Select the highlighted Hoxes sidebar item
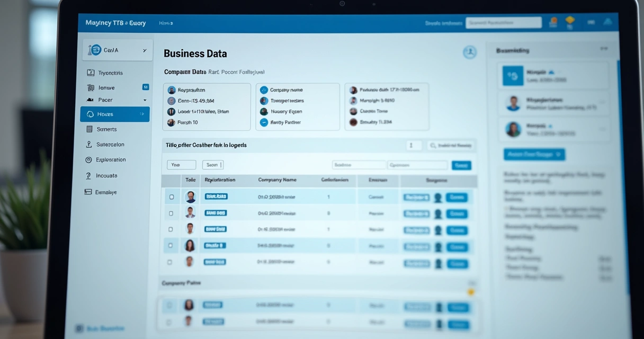This screenshot has width=644, height=339. [115, 114]
